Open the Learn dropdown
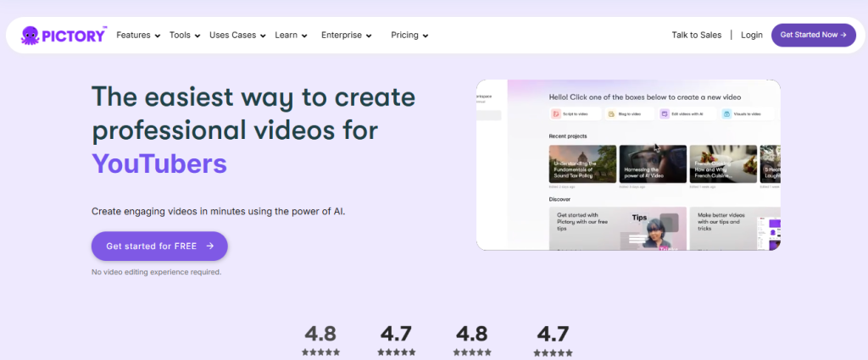This screenshot has width=868, height=360. (x=292, y=36)
